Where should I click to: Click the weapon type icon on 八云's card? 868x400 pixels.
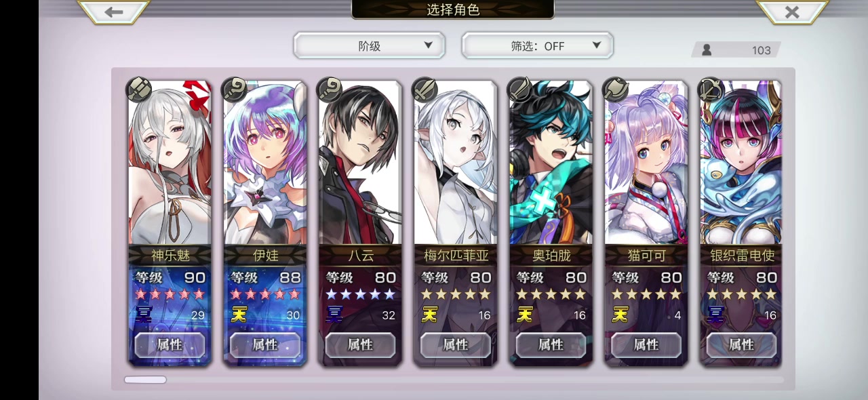[330, 89]
